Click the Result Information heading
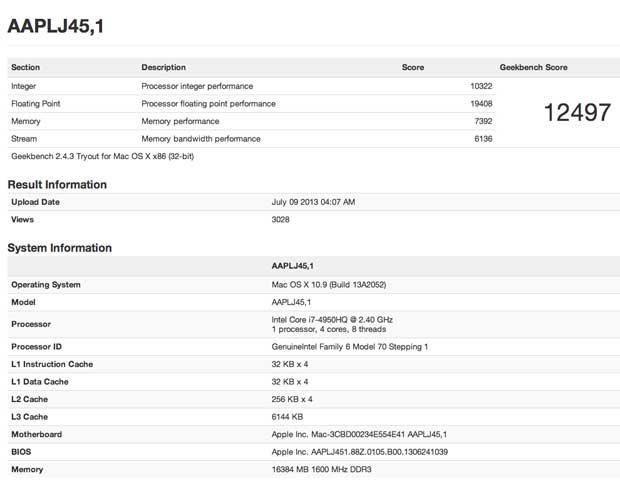 (x=57, y=185)
